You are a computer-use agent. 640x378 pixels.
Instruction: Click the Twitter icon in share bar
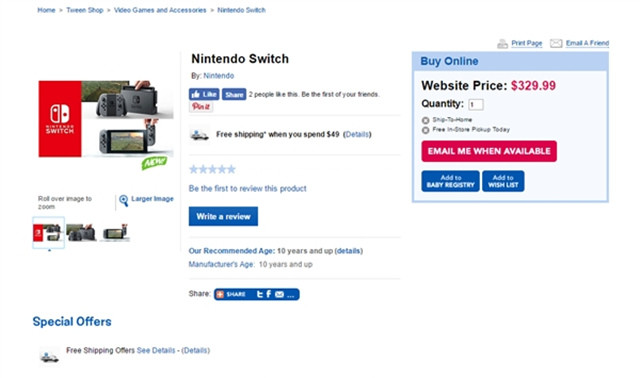[x=259, y=294]
